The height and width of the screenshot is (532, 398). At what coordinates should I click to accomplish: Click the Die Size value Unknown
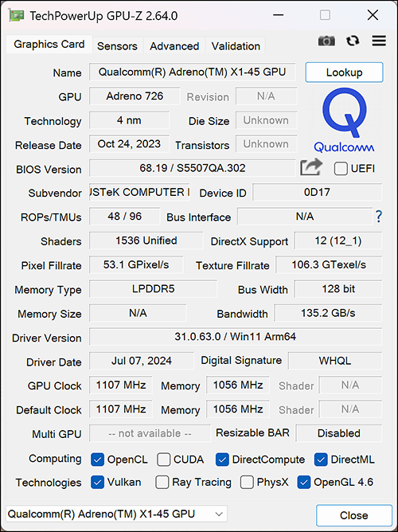266,120
